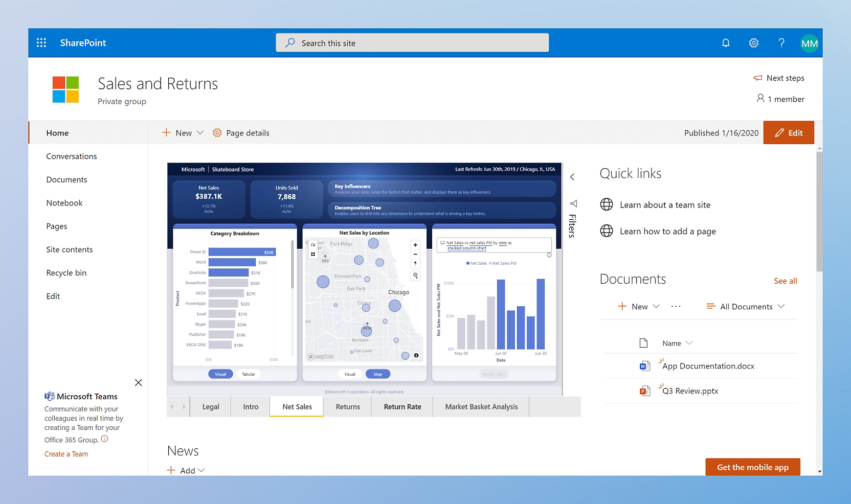Expand the Name column sort chevron
This screenshot has width=851, height=504.
point(689,343)
